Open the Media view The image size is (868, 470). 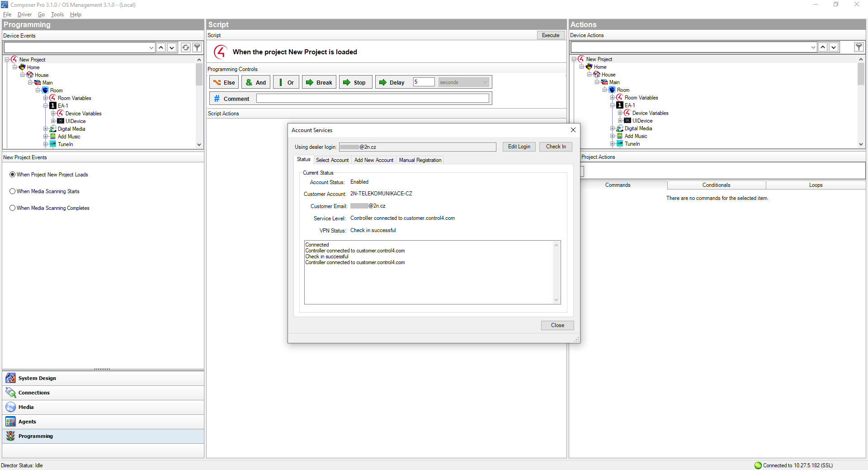click(x=26, y=407)
